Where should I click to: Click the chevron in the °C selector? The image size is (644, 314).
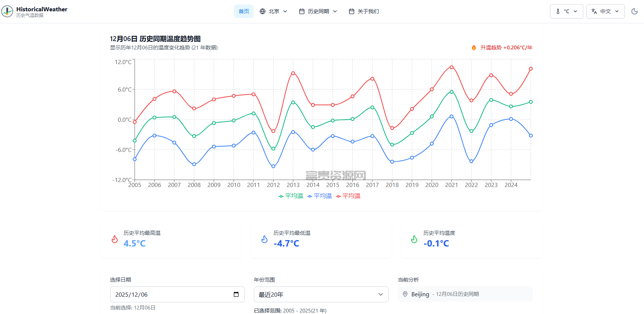coord(575,11)
